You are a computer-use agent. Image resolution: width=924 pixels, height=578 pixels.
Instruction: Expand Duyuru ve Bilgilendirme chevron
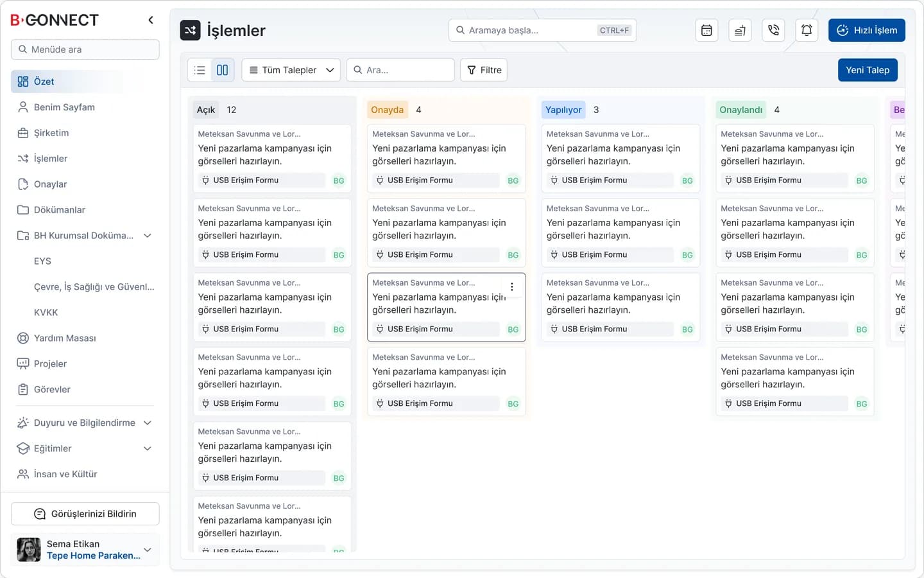(148, 423)
